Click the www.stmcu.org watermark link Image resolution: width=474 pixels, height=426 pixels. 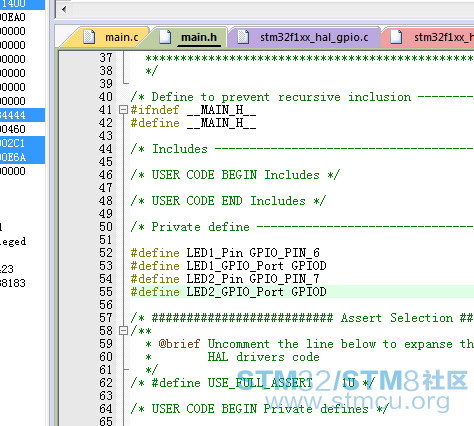click(x=357, y=401)
